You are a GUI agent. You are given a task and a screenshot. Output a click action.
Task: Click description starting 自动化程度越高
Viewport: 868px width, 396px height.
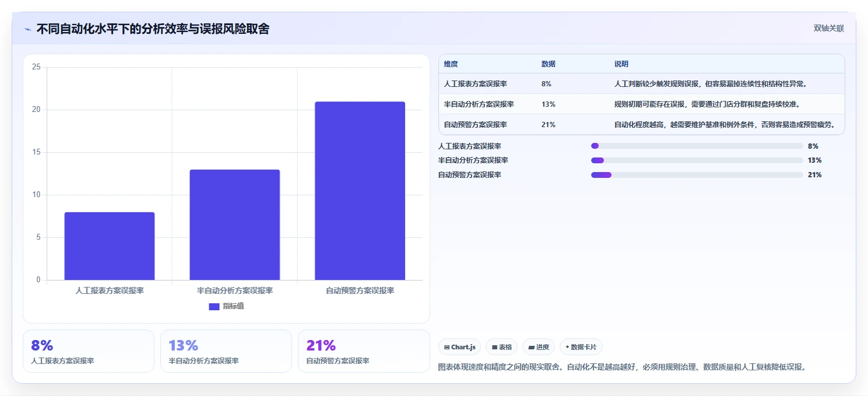click(x=725, y=125)
